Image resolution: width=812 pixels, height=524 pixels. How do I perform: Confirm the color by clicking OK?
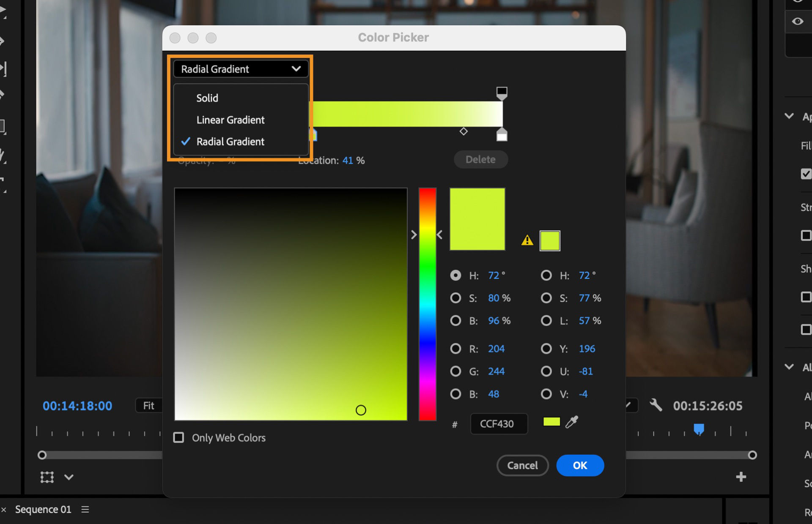tap(580, 465)
